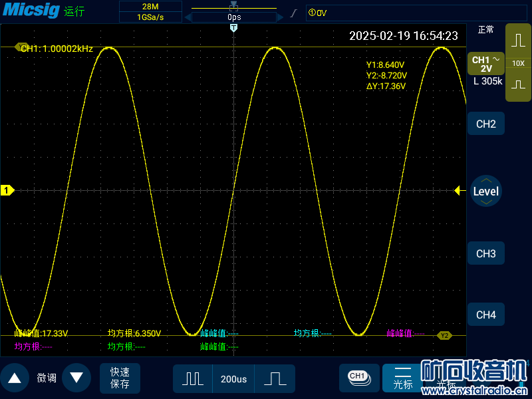The width and height of the screenshot is (532, 399).
Task: Open the 28M memory depth setting
Action: click(150, 7)
